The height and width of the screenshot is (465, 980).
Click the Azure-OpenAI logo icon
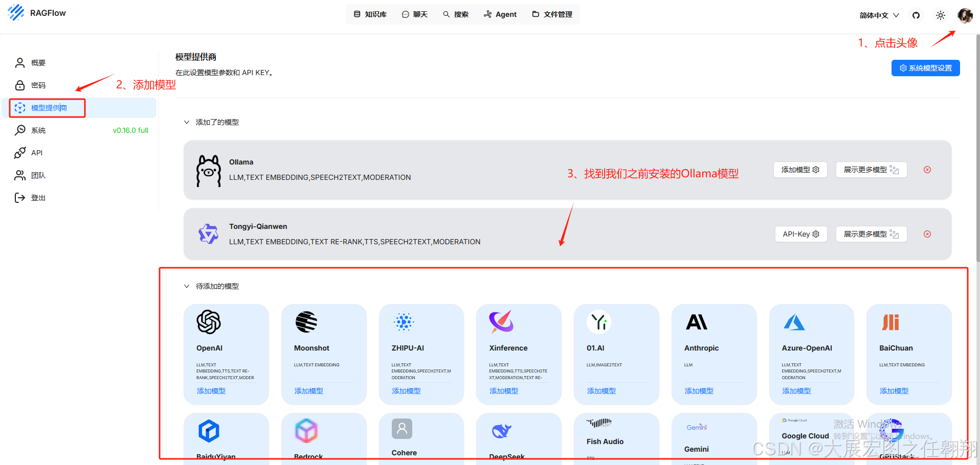794,322
